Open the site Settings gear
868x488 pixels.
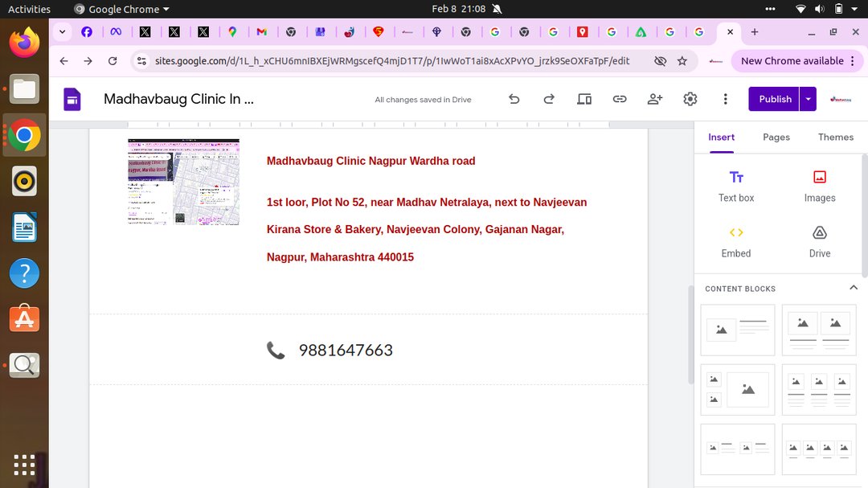click(690, 99)
